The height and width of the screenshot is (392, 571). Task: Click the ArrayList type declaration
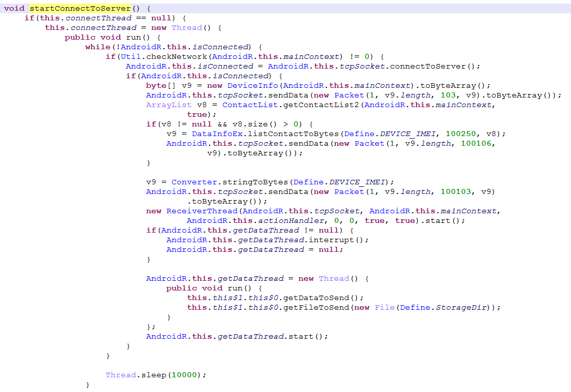pos(169,105)
